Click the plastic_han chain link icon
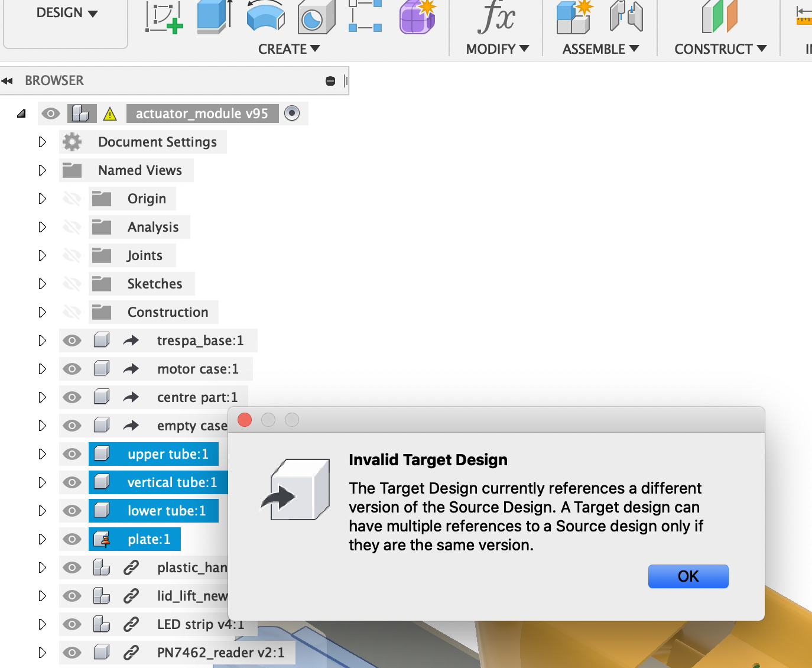This screenshot has width=812, height=668. (131, 568)
